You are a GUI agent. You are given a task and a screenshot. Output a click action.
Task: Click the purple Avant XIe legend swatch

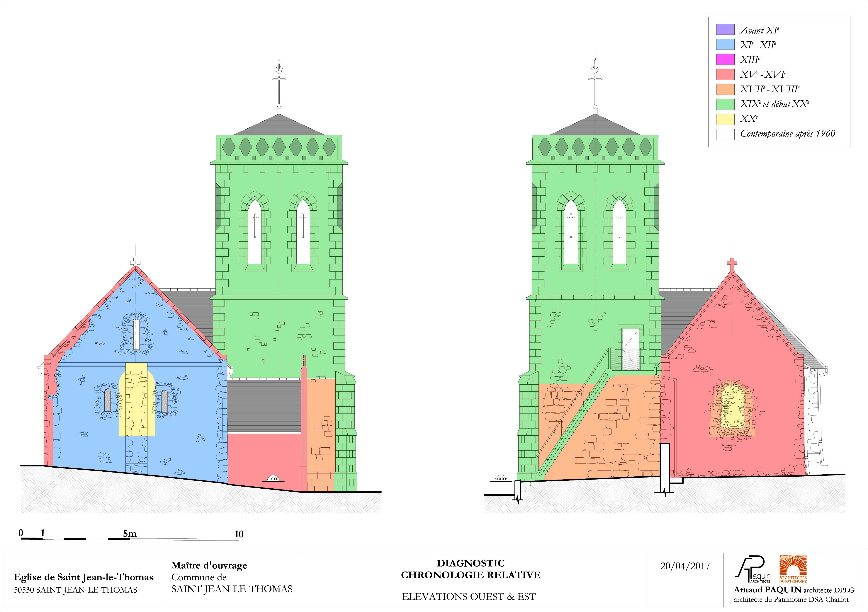point(725,30)
